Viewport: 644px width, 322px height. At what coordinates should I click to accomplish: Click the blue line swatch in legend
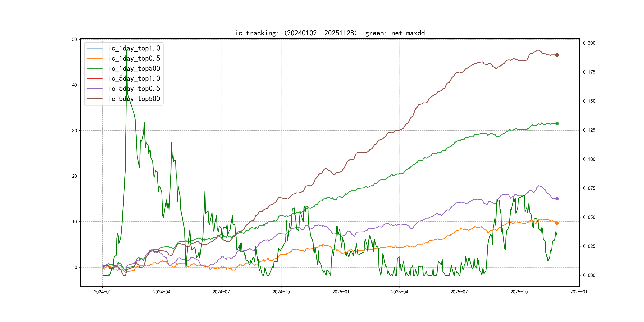(94, 48)
